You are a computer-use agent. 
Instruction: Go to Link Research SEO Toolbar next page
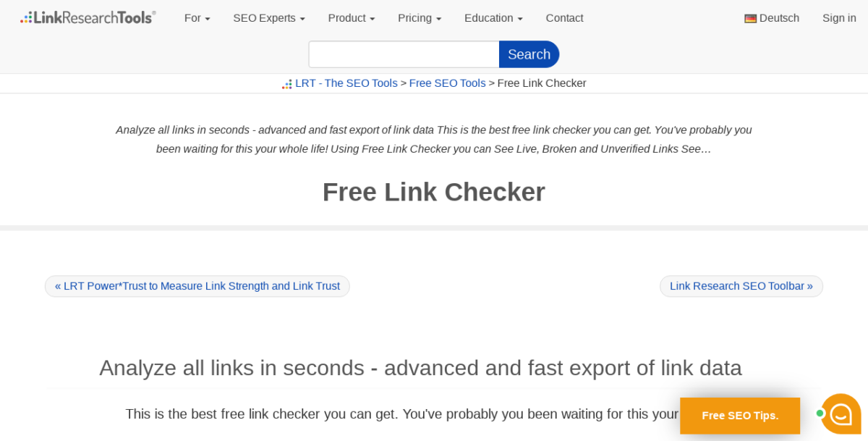741,285
